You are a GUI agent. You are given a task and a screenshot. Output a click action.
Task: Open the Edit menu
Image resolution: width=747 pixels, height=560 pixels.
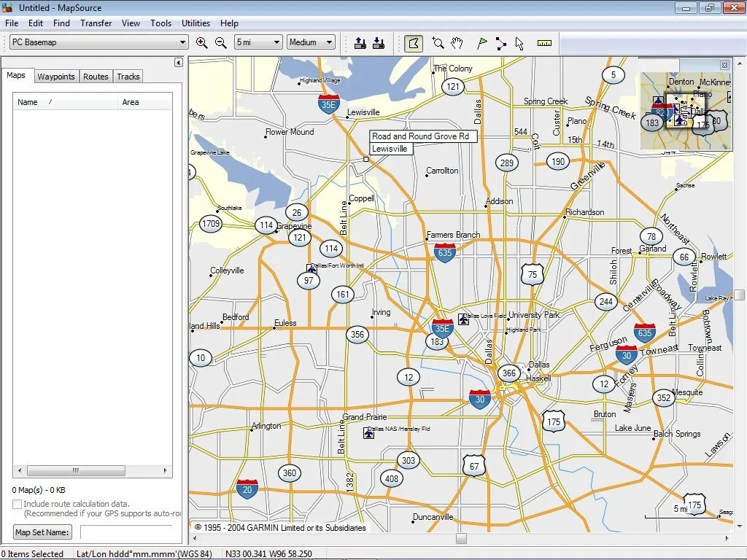[x=35, y=23]
